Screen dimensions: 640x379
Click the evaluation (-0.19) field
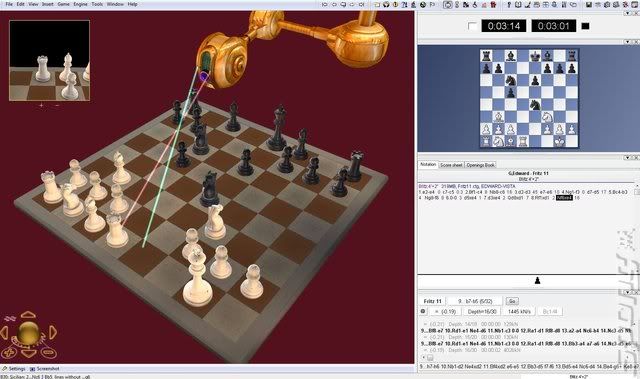point(445,311)
